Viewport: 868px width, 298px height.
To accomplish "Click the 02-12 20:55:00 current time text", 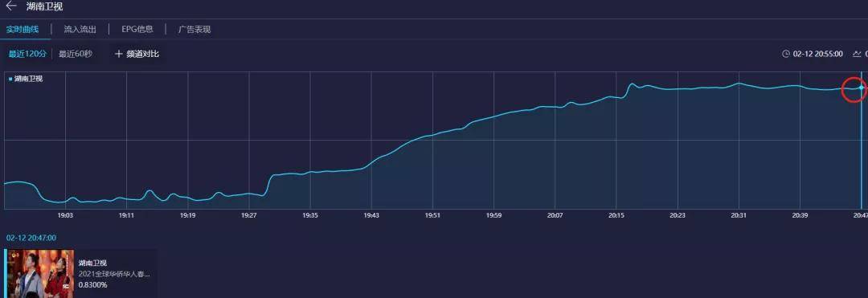I will pyautogui.click(x=818, y=54).
